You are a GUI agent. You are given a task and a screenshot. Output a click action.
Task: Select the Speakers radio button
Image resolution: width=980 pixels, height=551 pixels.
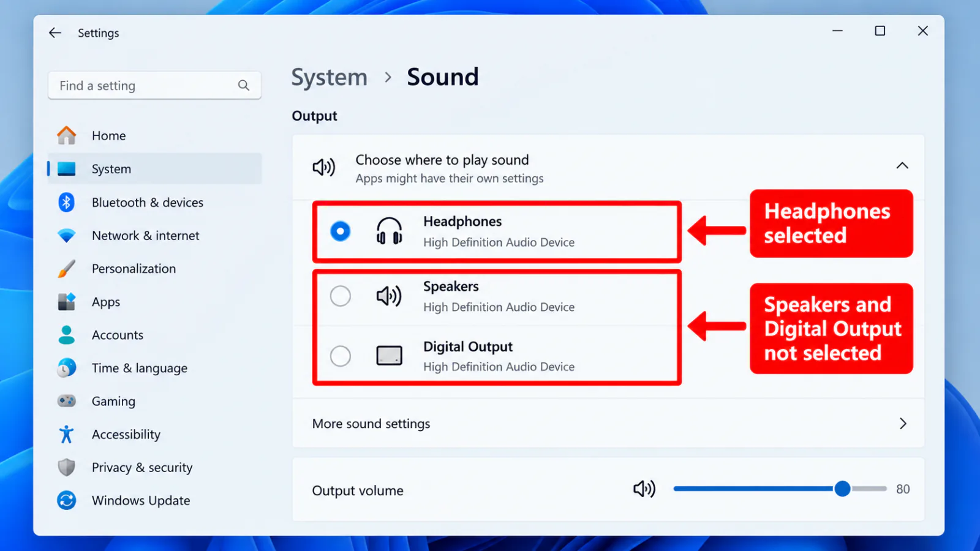click(341, 296)
